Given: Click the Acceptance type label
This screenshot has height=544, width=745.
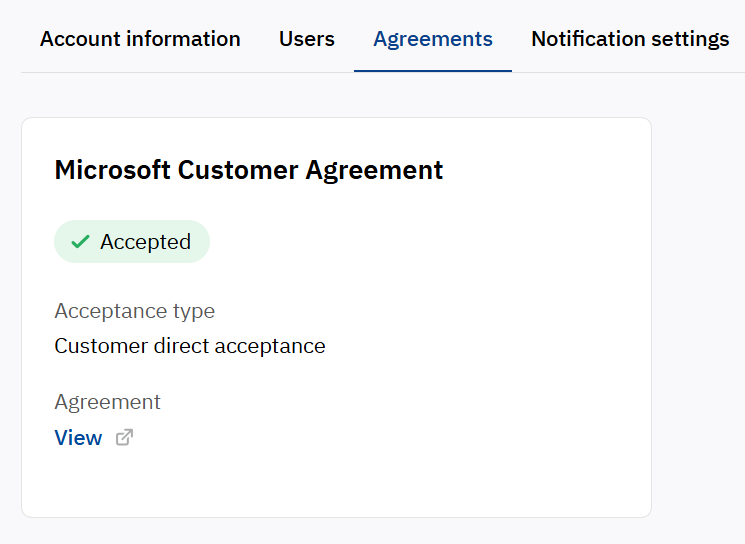Looking at the screenshot, I should pyautogui.click(x=135, y=311).
